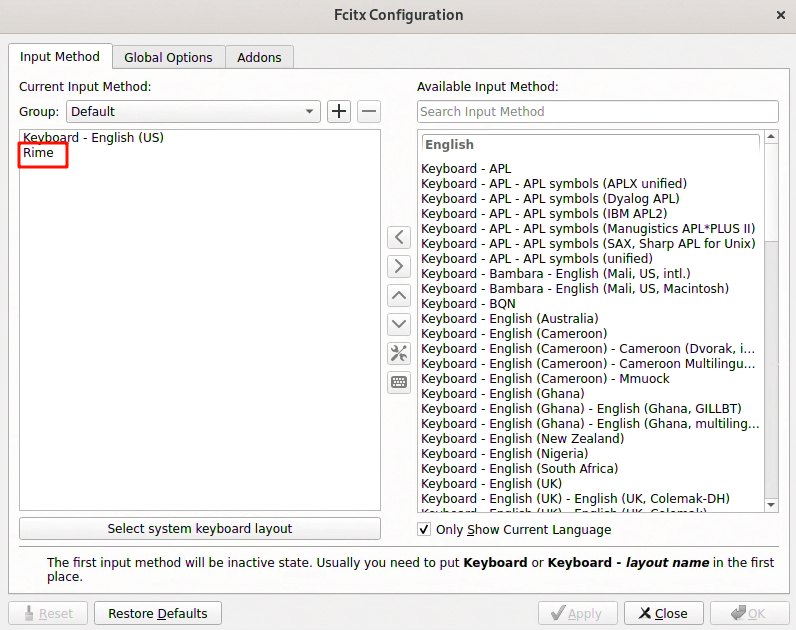Viewport: 796px width, 630px height.
Task: Click the add group plus icon
Action: [x=339, y=111]
